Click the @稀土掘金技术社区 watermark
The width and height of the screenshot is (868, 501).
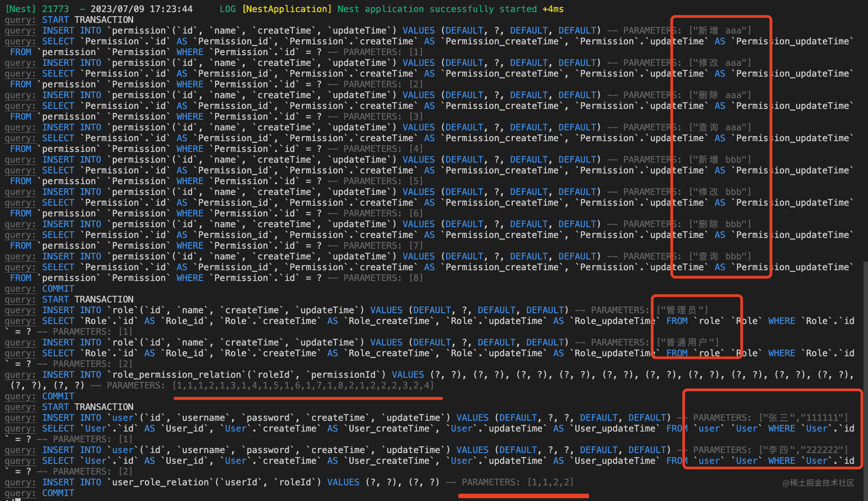(x=818, y=483)
